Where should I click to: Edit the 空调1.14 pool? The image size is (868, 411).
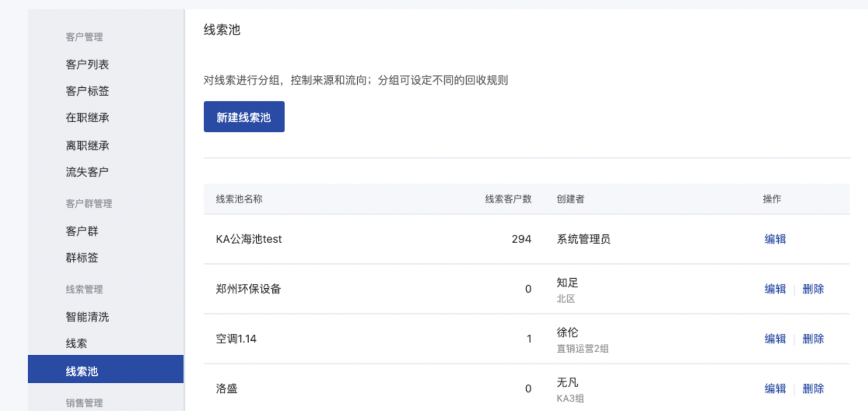(x=775, y=339)
